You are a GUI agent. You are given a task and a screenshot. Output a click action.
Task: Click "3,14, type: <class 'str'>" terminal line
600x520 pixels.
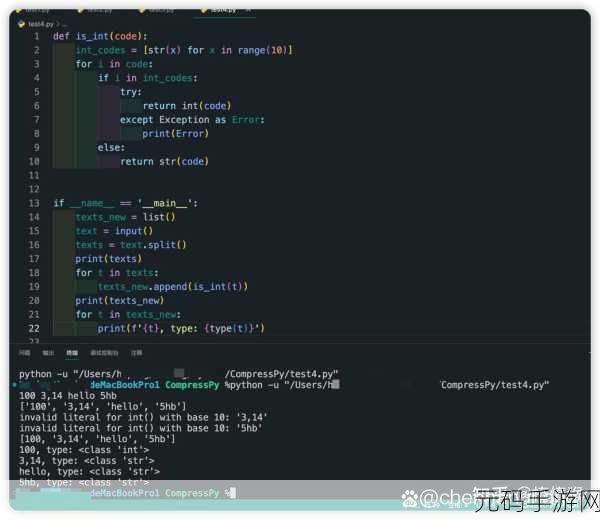87,460
